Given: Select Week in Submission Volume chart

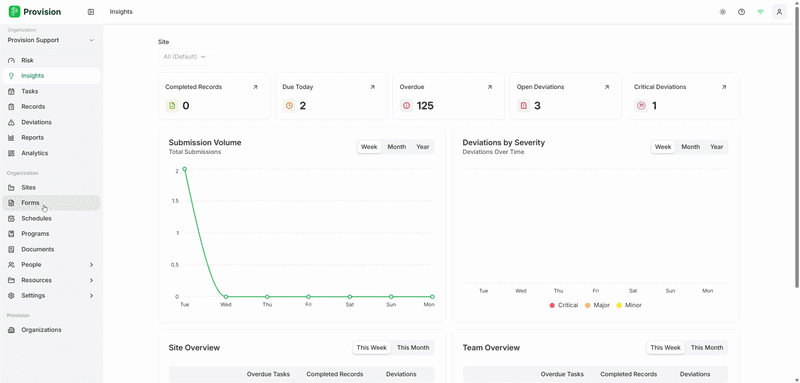Looking at the screenshot, I should 369,147.
